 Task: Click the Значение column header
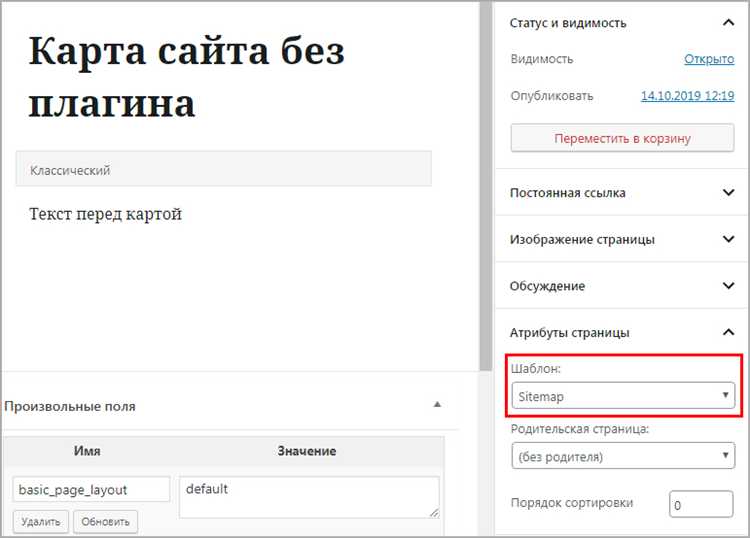(307, 451)
